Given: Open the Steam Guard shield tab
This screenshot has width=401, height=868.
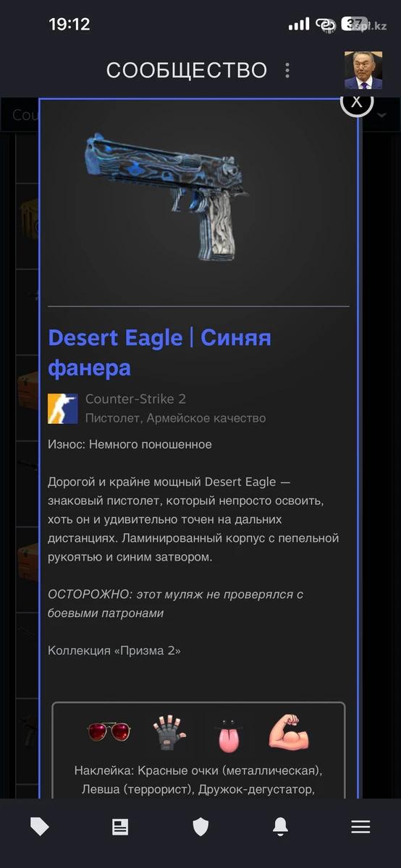Looking at the screenshot, I should point(200,827).
